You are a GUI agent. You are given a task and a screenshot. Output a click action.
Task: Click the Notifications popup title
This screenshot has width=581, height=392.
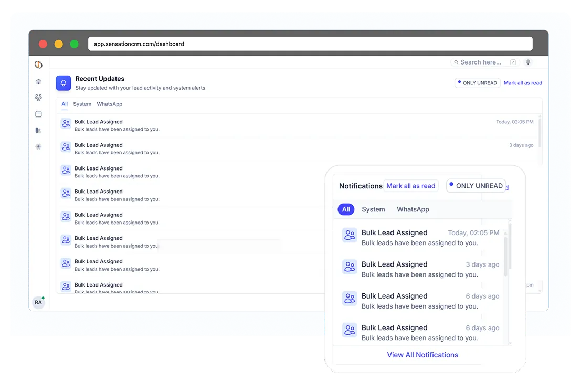click(361, 186)
